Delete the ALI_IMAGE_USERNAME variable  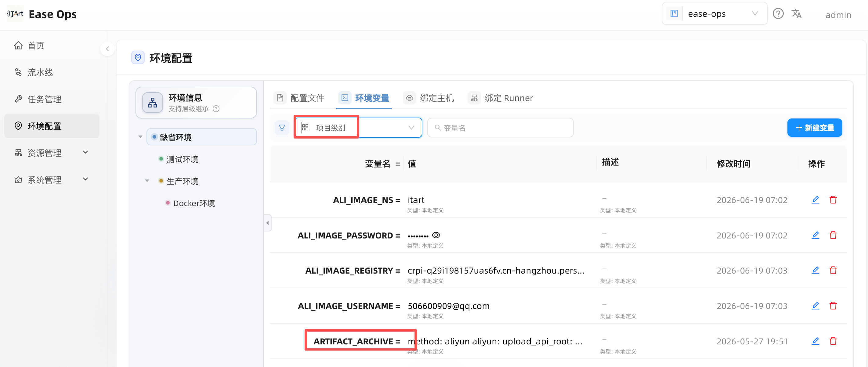pyautogui.click(x=833, y=306)
